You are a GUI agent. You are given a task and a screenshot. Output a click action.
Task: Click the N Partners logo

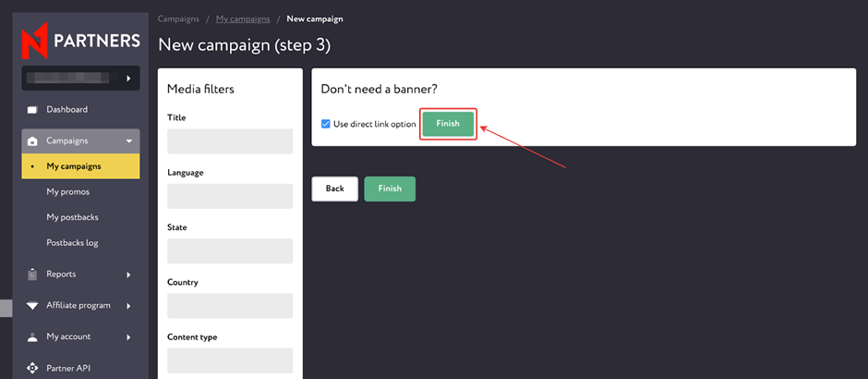(80, 41)
